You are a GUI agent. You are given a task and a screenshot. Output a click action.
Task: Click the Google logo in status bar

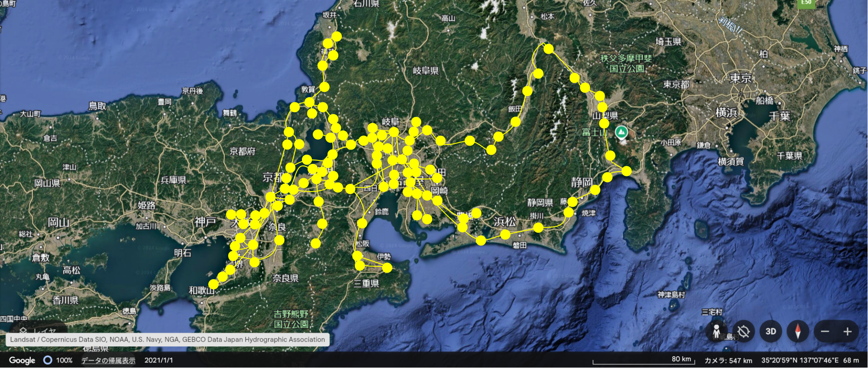tap(22, 360)
